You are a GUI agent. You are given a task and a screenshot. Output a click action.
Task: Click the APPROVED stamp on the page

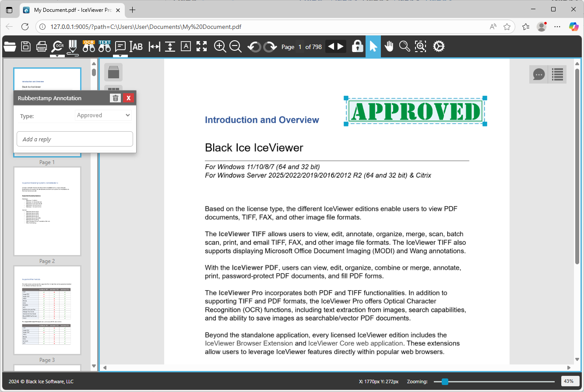point(415,111)
